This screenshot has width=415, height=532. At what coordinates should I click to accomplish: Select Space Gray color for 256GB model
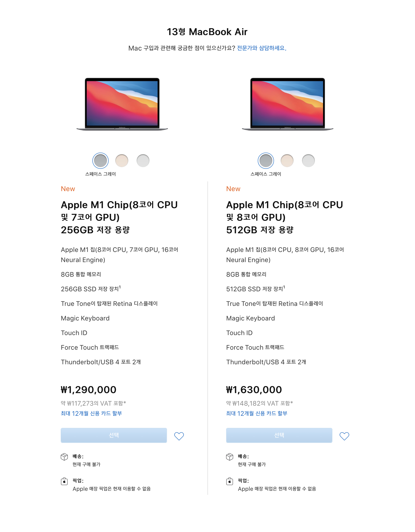(x=101, y=161)
